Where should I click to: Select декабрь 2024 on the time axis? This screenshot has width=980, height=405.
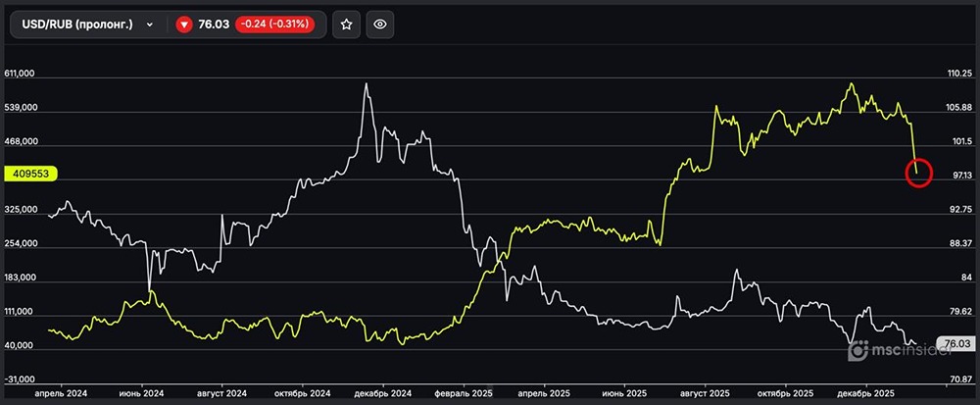(x=382, y=394)
